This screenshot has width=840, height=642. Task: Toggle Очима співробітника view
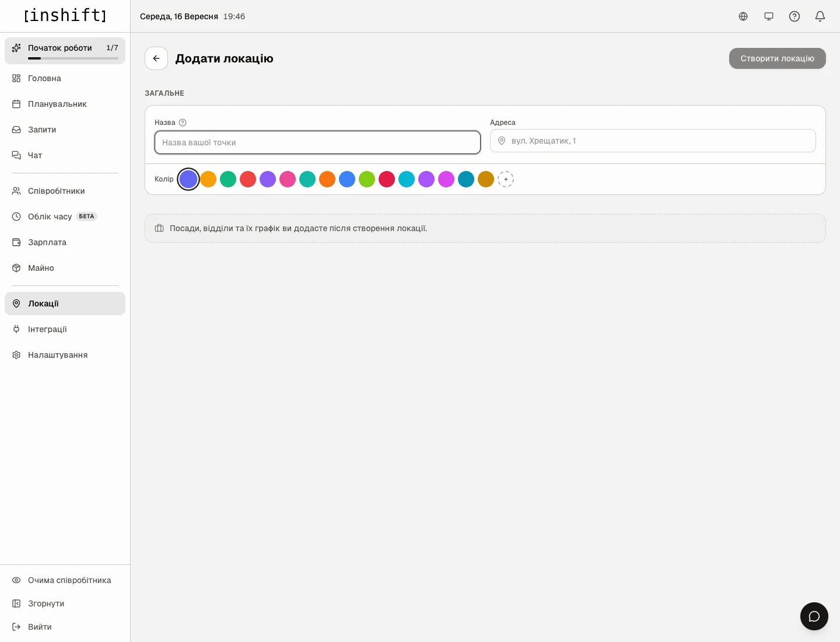coord(65,580)
